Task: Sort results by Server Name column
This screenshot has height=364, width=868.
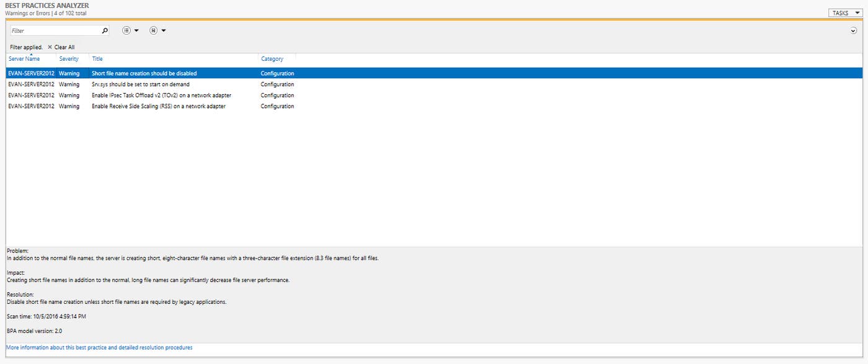Action: point(24,59)
